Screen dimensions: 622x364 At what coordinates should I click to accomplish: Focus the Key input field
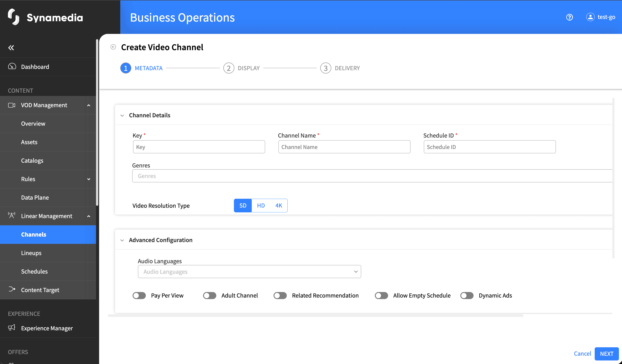[199, 147]
